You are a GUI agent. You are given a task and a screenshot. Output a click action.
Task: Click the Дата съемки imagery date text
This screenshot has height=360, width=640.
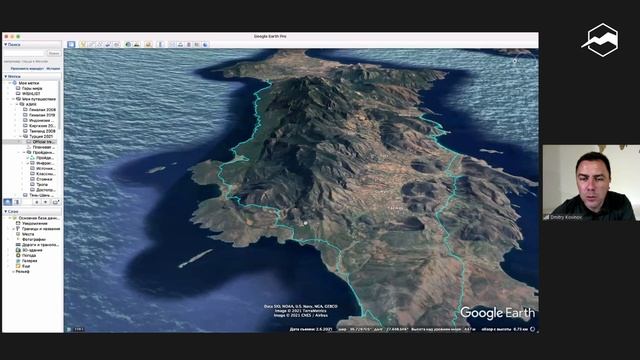[311, 329]
